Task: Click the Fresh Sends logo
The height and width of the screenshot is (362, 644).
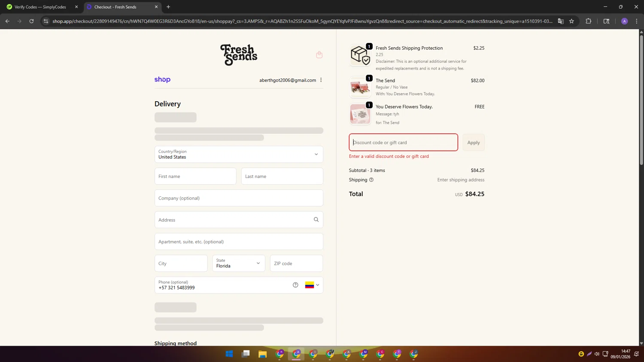Action: tap(239, 55)
